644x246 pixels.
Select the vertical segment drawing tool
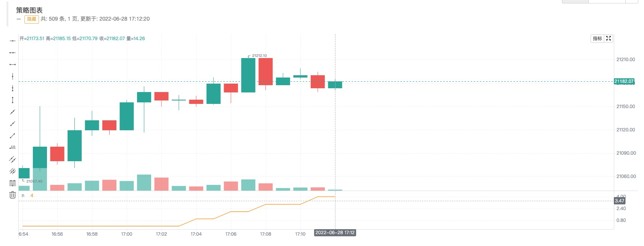13,100
